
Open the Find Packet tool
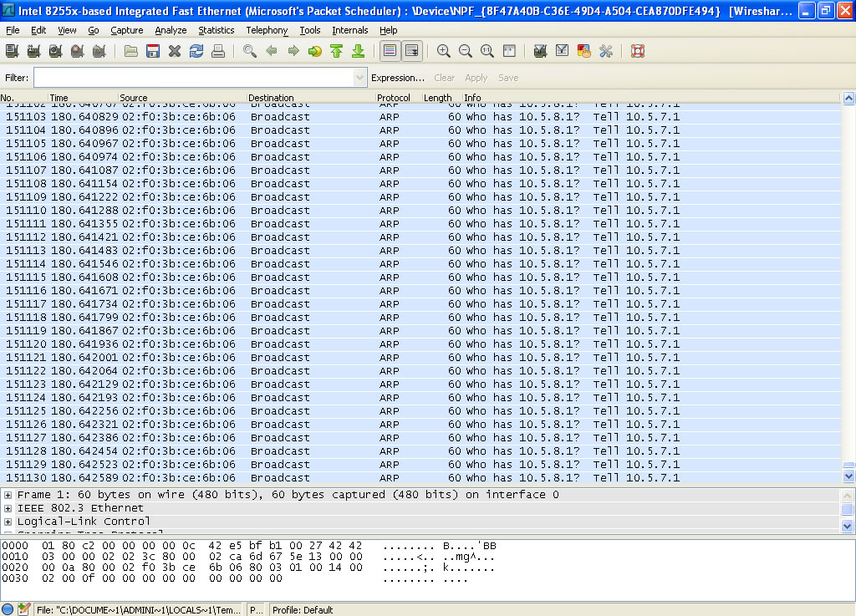click(x=248, y=51)
